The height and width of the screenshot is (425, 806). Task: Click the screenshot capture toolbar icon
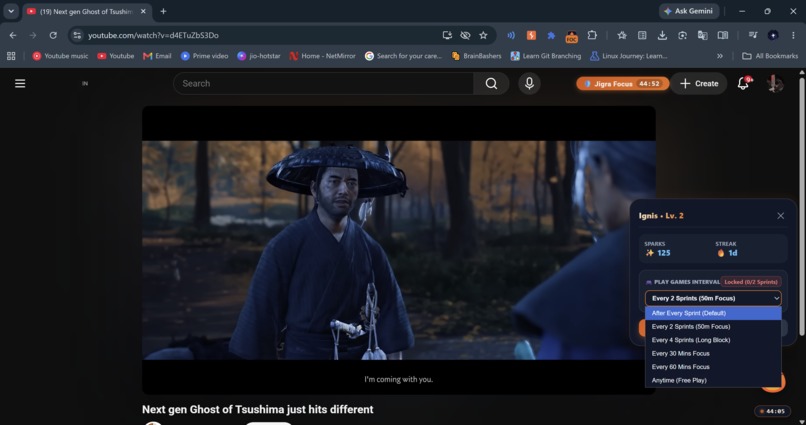click(682, 35)
